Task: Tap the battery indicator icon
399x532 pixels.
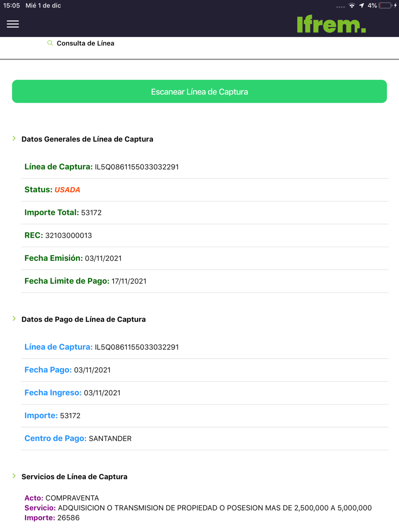Action: (385, 6)
